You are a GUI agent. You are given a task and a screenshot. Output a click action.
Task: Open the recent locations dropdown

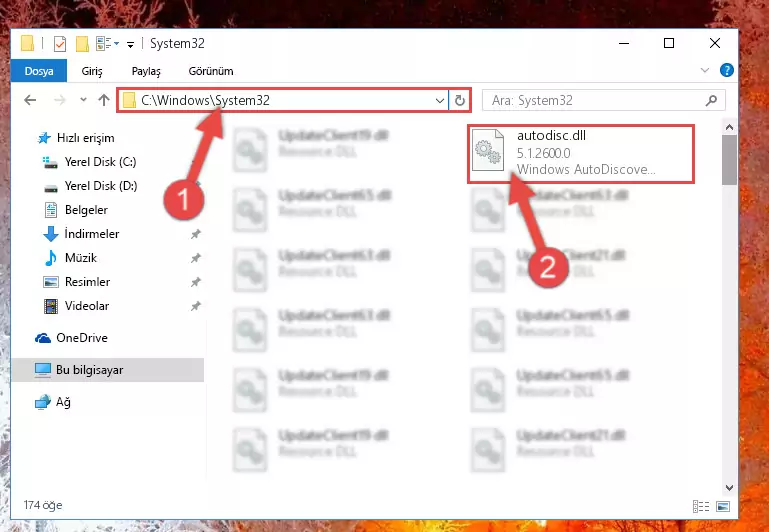pyautogui.click(x=83, y=100)
